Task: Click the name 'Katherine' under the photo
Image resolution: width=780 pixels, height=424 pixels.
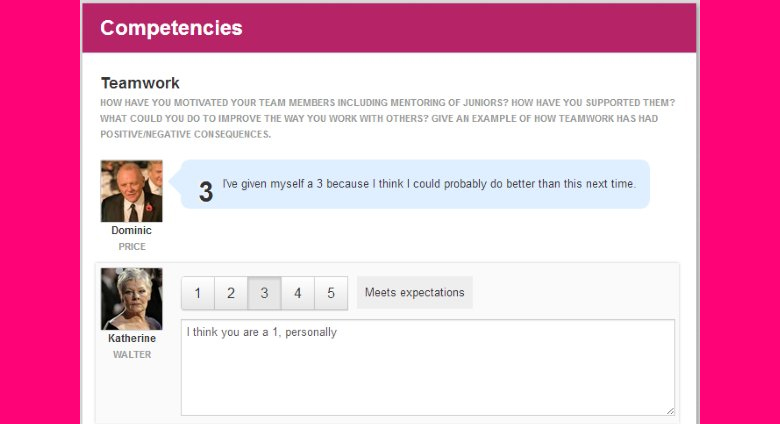Action: [x=131, y=339]
